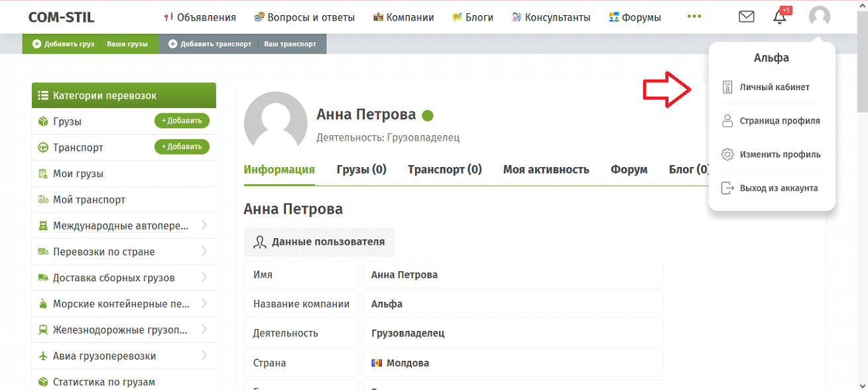Click the exit icon beside Выход из аккаунта
The width and height of the screenshot is (868, 390).
pyautogui.click(x=727, y=188)
